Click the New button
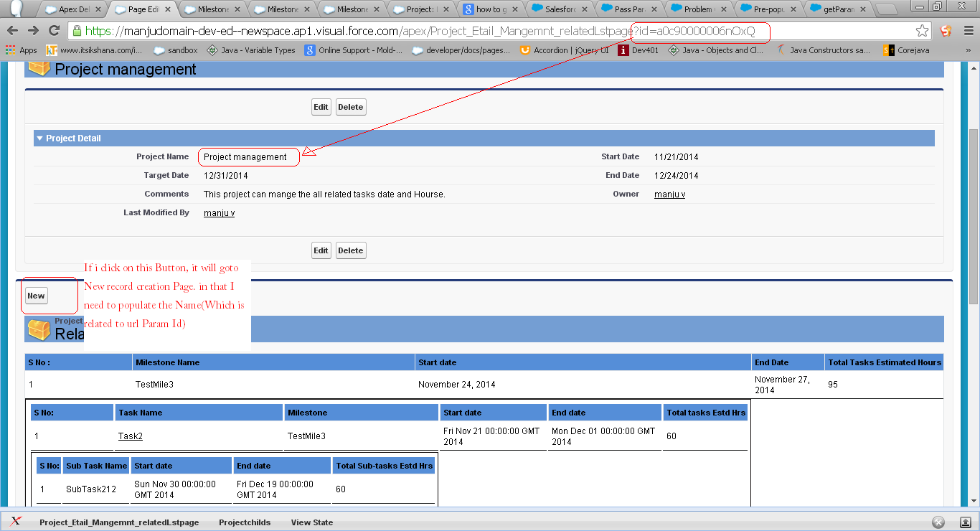Screen dimensions: 980x531 pos(36,296)
